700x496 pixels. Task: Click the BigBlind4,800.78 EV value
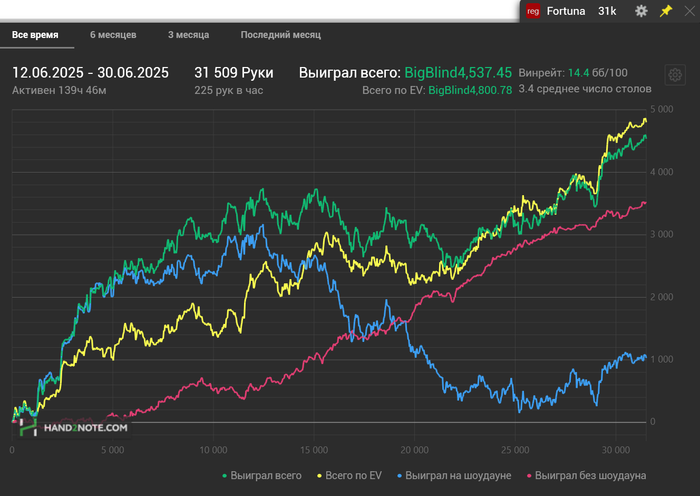[470, 90]
